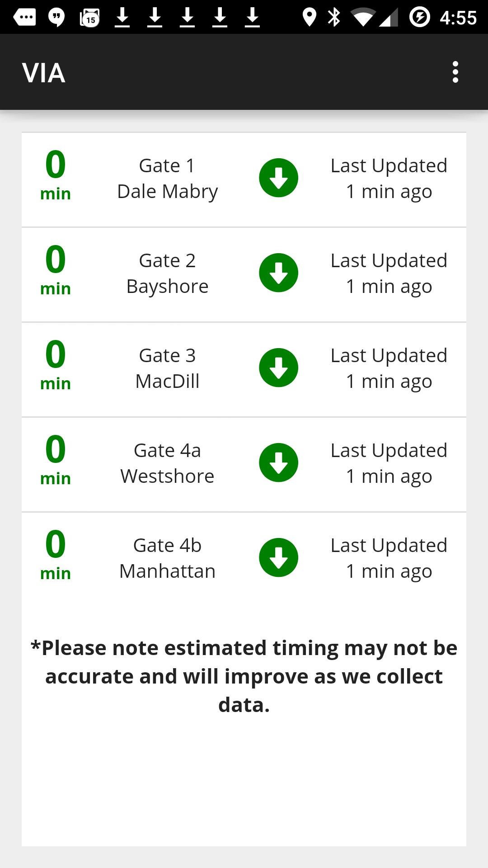This screenshot has width=488, height=868.
Task: Tap the Bluetooth icon in status bar
Action: coord(334,17)
